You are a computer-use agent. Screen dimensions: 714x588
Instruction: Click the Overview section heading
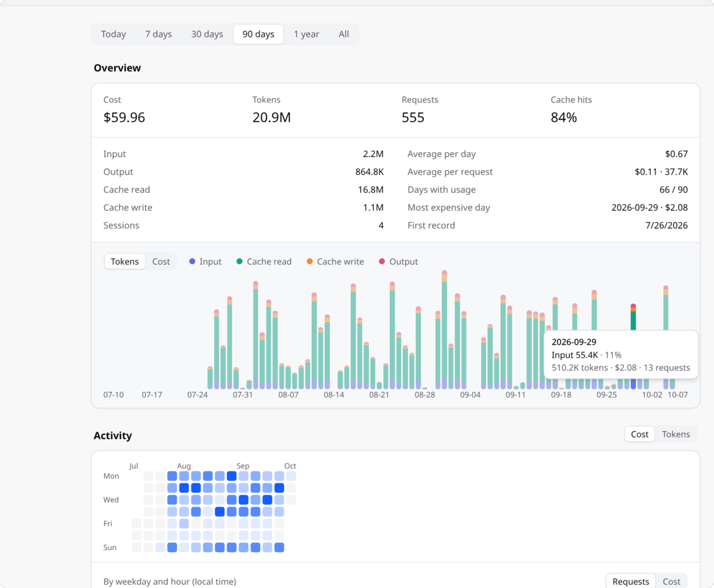[x=117, y=68]
